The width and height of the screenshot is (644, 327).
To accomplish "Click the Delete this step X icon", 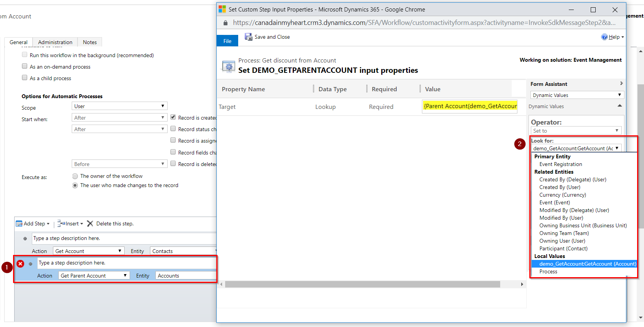I will pyautogui.click(x=90, y=223).
